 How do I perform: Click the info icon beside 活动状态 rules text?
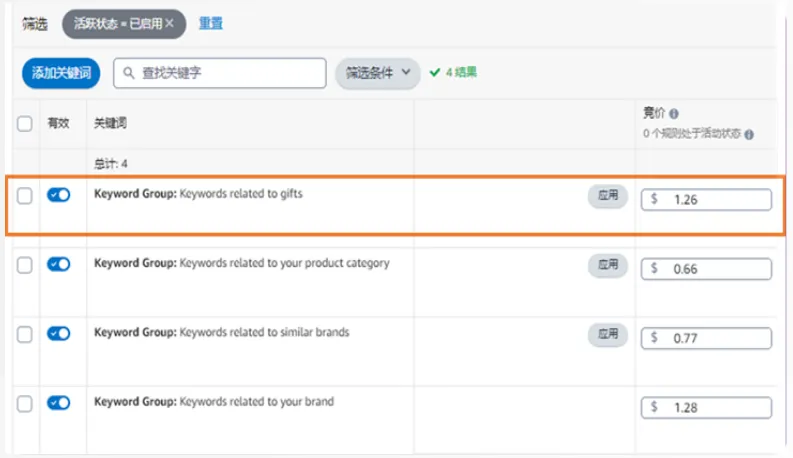749,134
